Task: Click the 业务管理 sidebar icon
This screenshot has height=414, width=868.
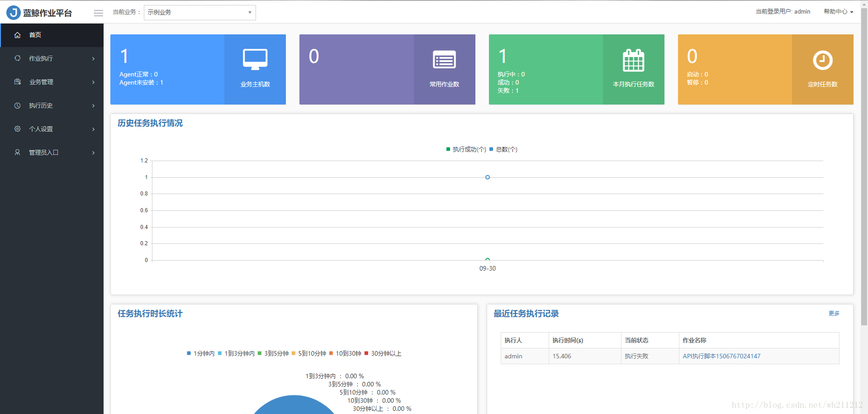Action: pyautogui.click(x=18, y=82)
